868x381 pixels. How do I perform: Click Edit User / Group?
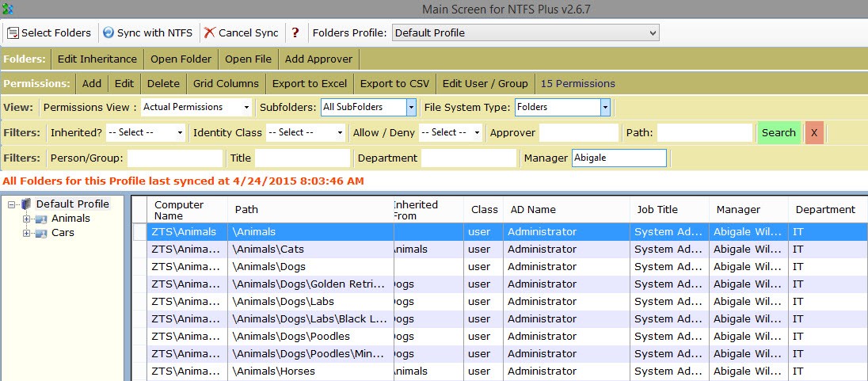coord(485,84)
